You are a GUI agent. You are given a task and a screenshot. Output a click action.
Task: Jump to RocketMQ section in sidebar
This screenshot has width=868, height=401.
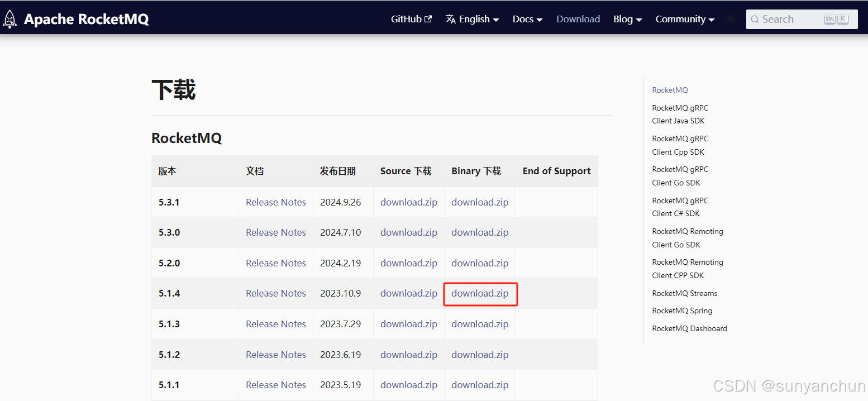(x=670, y=90)
